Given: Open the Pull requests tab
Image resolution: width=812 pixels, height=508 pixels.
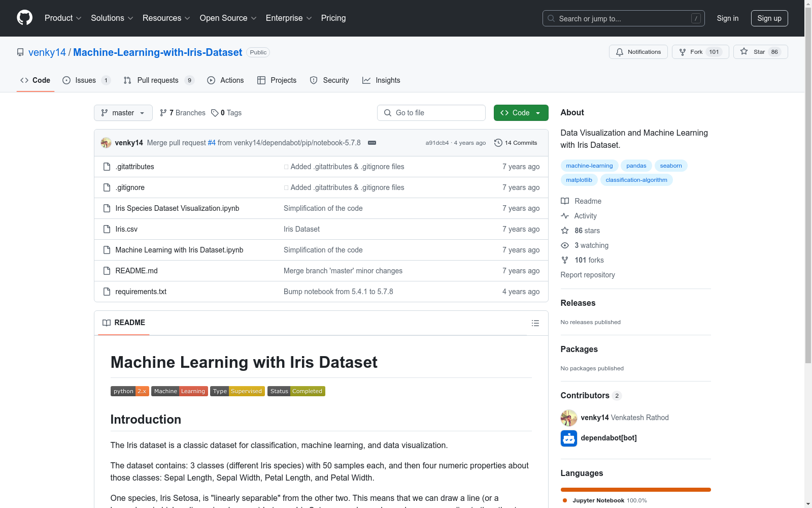Looking at the screenshot, I should 159,80.
